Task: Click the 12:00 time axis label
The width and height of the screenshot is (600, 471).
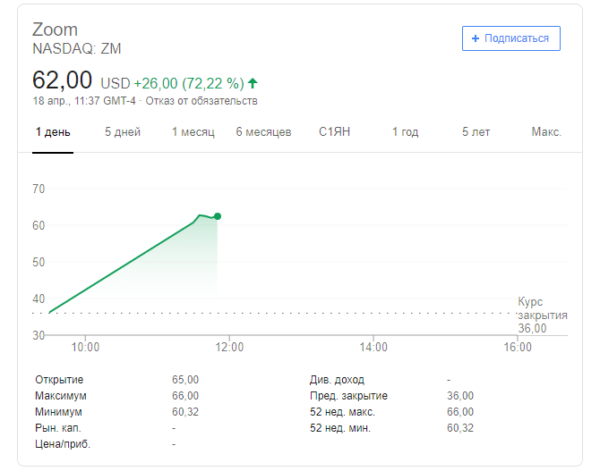Action: (x=229, y=347)
